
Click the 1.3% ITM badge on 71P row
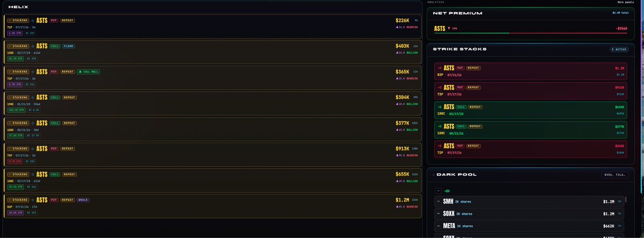14,33
